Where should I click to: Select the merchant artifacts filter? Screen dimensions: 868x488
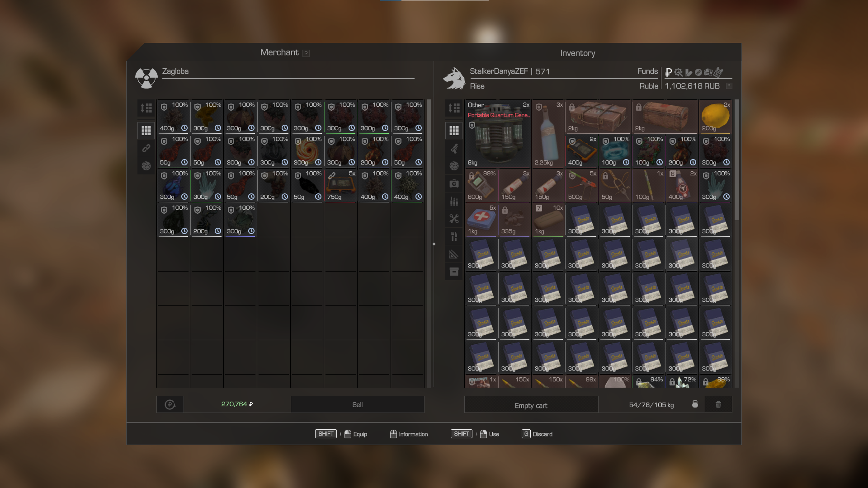pos(146,166)
